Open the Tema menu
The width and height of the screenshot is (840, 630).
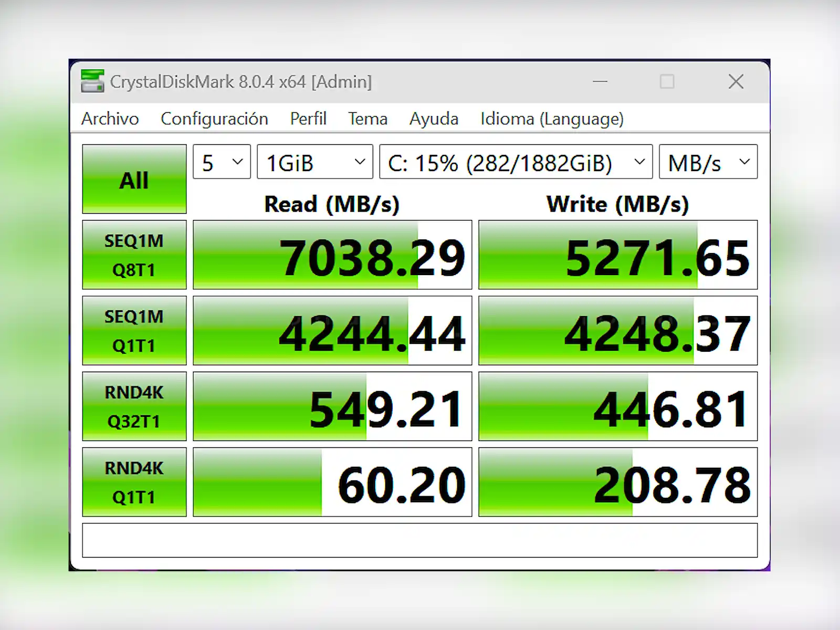(367, 119)
